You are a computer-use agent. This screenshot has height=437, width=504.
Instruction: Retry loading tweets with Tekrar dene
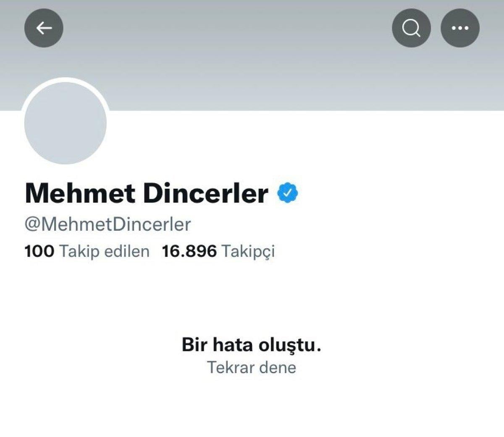(252, 367)
